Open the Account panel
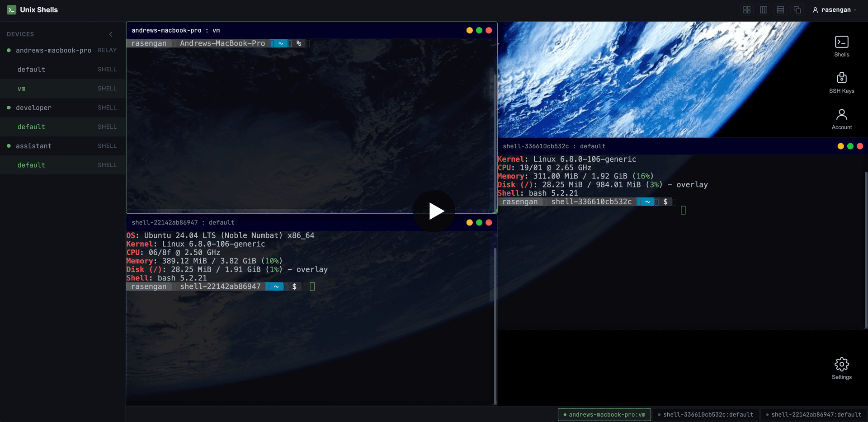 click(841, 119)
